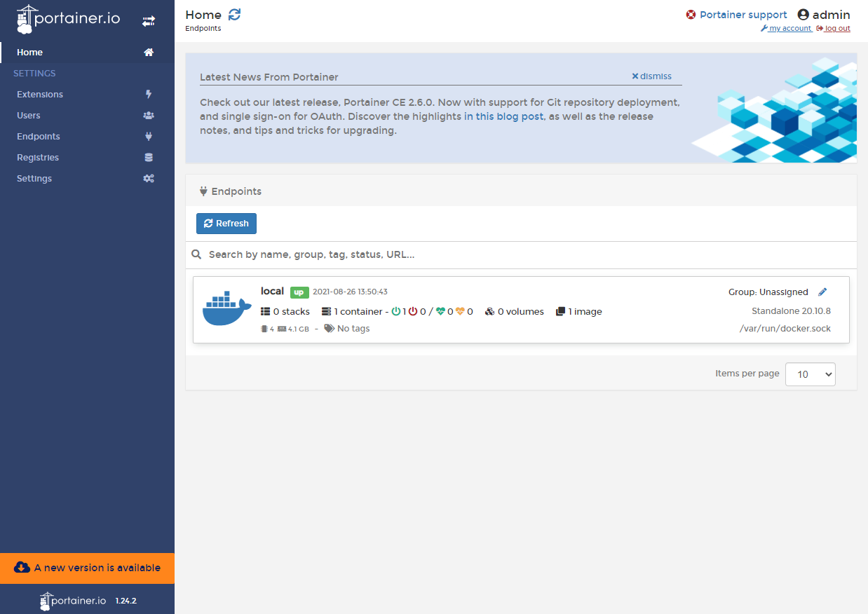Open the local endpoint name
The image size is (868, 614).
272,291
